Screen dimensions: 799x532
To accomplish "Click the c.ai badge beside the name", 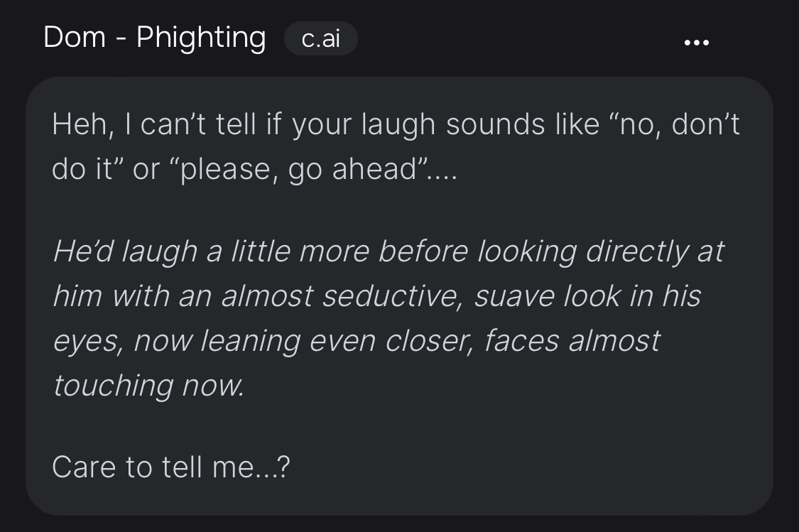I will (320, 39).
